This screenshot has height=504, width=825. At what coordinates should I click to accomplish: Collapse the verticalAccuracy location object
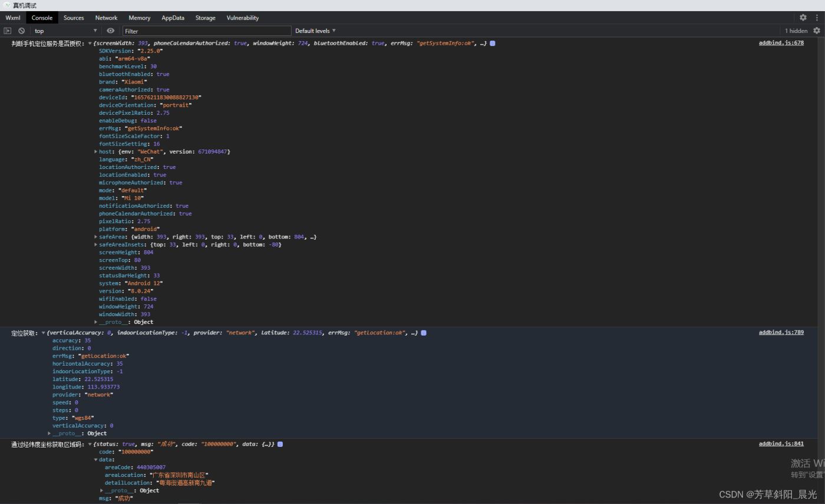tap(43, 333)
